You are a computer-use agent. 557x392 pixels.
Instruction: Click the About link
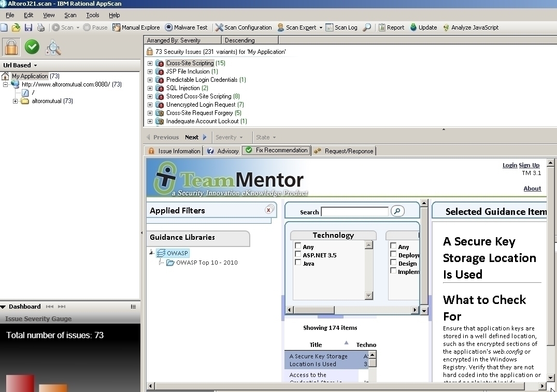(x=532, y=188)
